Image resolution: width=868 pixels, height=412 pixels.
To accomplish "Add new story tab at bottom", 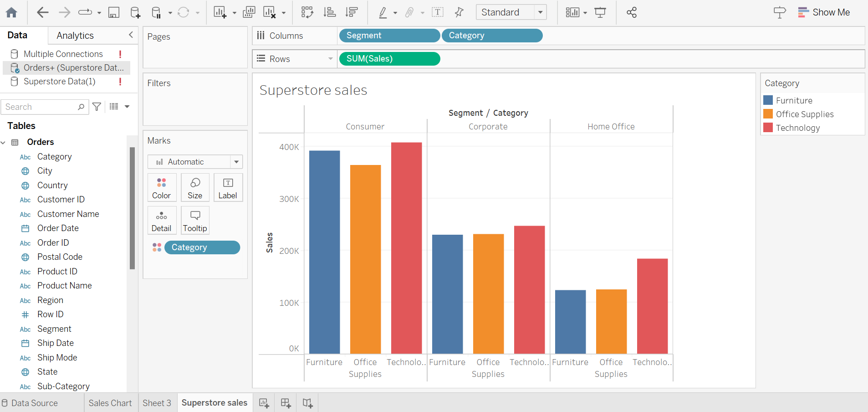I will pyautogui.click(x=307, y=403).
